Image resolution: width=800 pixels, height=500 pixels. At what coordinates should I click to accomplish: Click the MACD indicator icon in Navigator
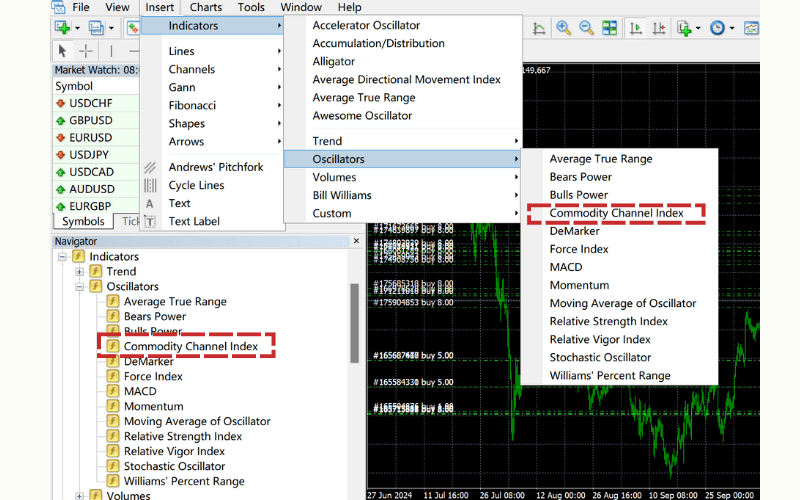click(113, 391)
